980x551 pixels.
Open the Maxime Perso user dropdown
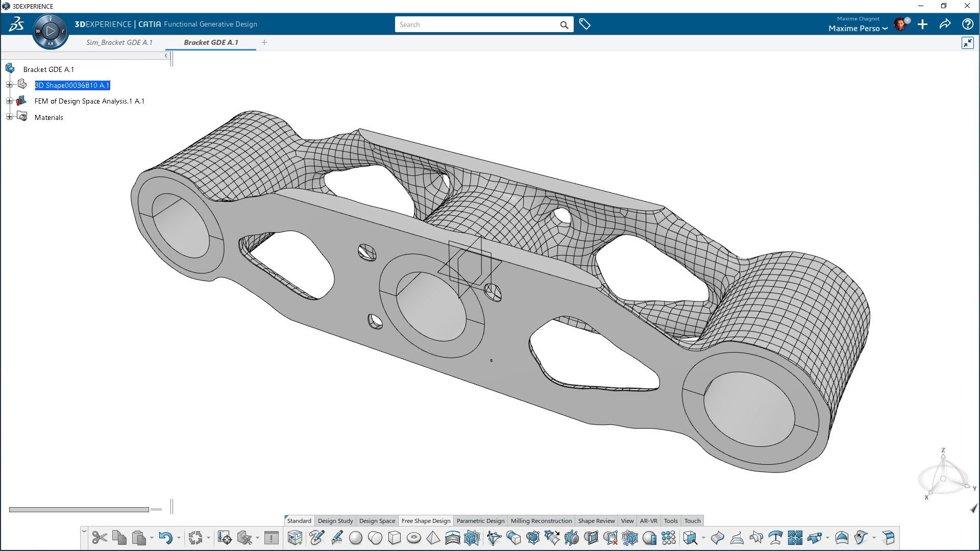click(858, 29)
